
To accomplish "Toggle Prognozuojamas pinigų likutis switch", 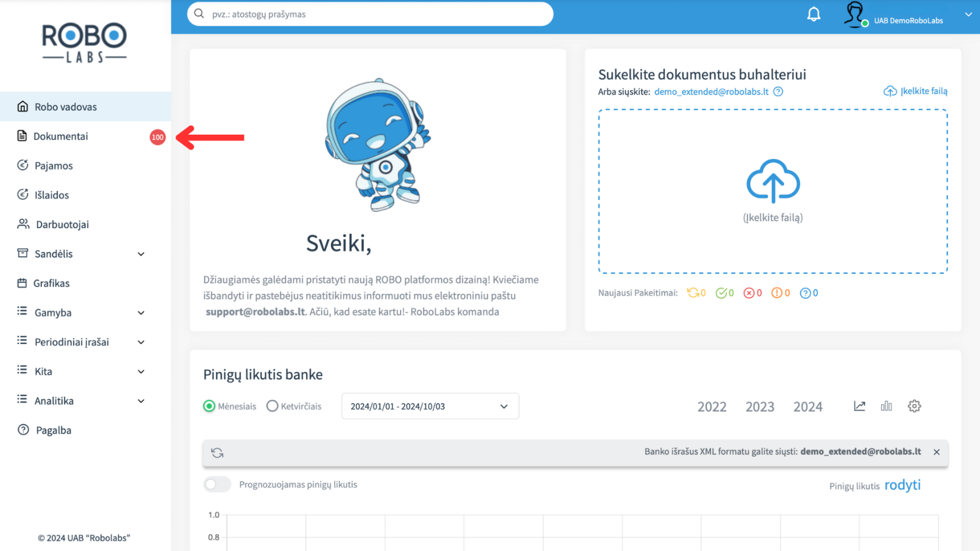I will click(x=217, y=485).
